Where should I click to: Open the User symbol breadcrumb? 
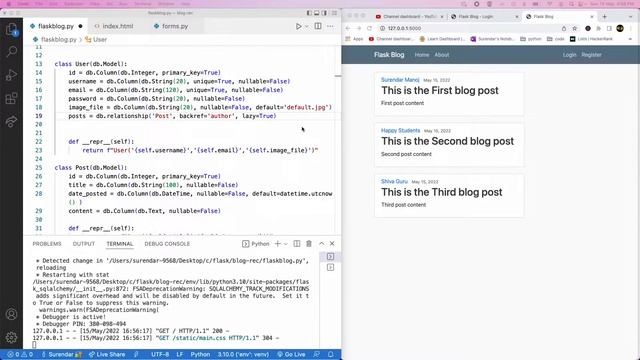(96, 40)
